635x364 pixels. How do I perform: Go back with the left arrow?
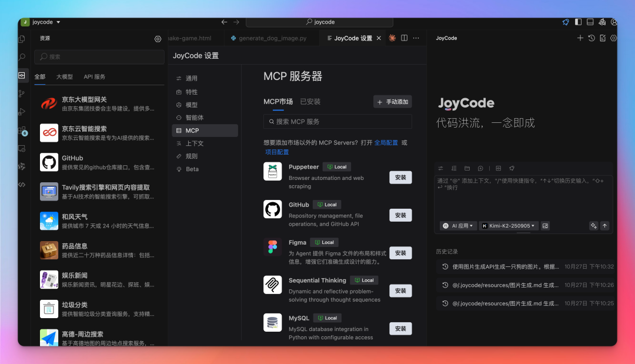pyautogui.click(x=224, y=22)
